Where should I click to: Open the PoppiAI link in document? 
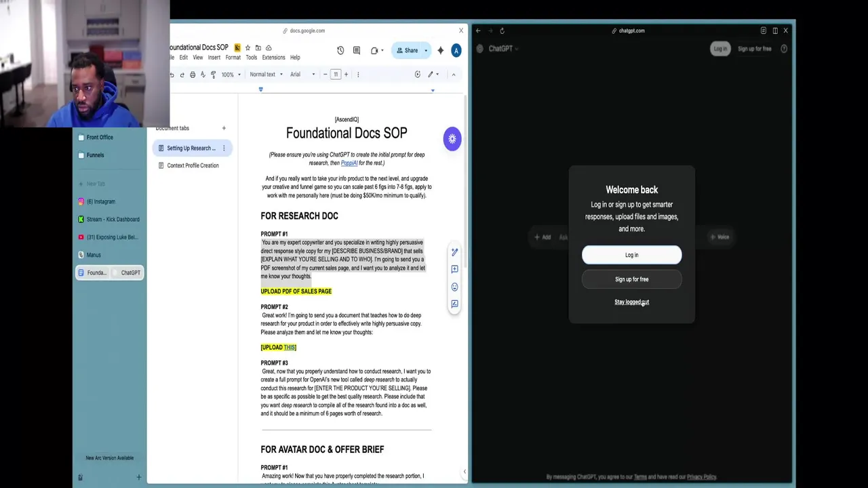click(x=349, y=163)
